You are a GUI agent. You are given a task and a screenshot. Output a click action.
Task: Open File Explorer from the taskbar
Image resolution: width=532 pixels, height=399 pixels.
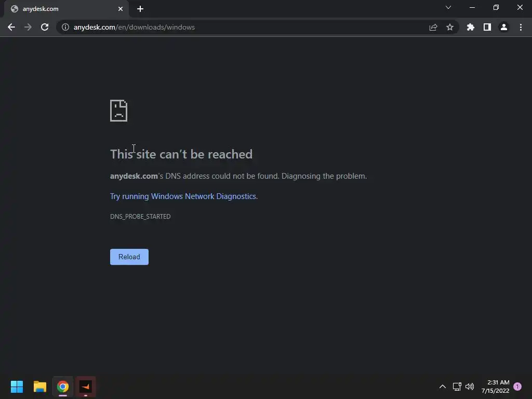point(39,387)
